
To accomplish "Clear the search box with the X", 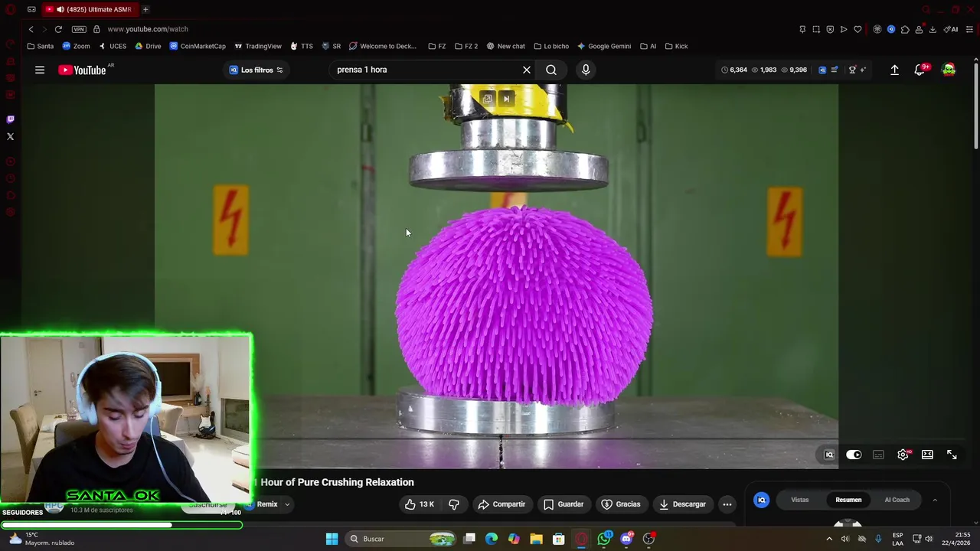I will click(527, 70).
